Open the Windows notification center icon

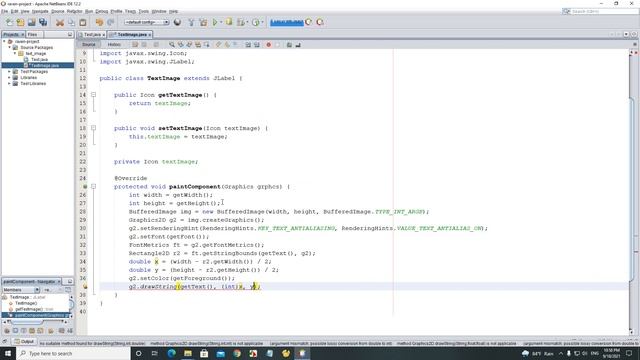pyautogui.click(x=629, y=353)
